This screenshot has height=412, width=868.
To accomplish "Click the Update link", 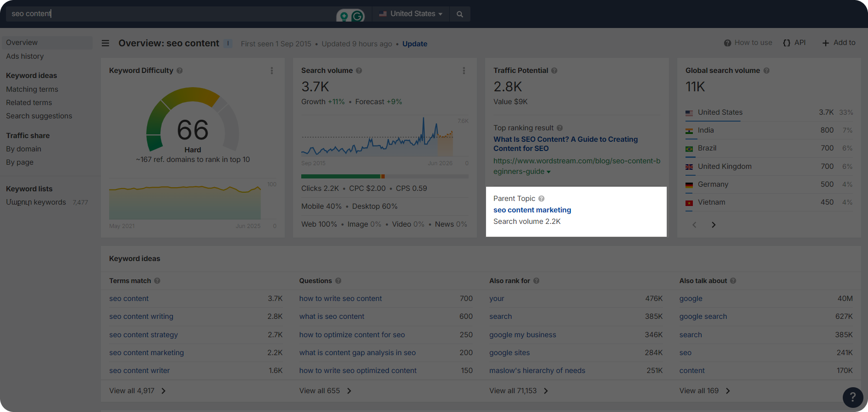I will [x=415, y=44].
